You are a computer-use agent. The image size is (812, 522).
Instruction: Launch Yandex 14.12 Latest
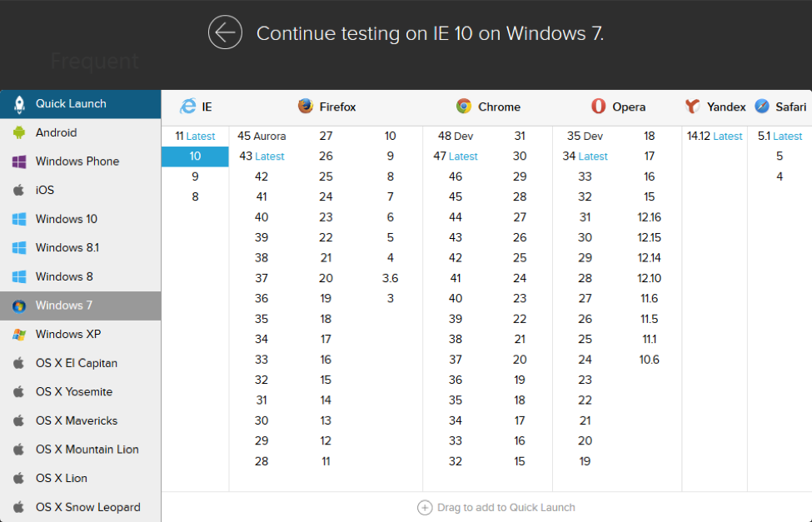point(714,136)
